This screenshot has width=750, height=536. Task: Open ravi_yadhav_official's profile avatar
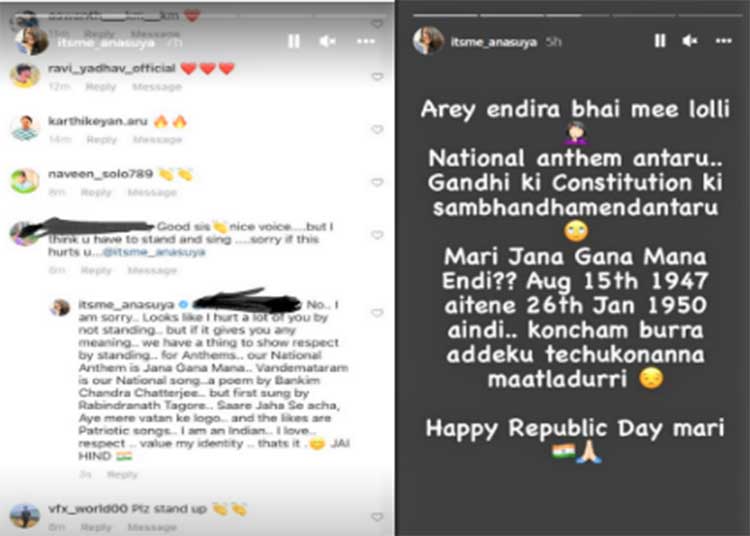[25, 75]
